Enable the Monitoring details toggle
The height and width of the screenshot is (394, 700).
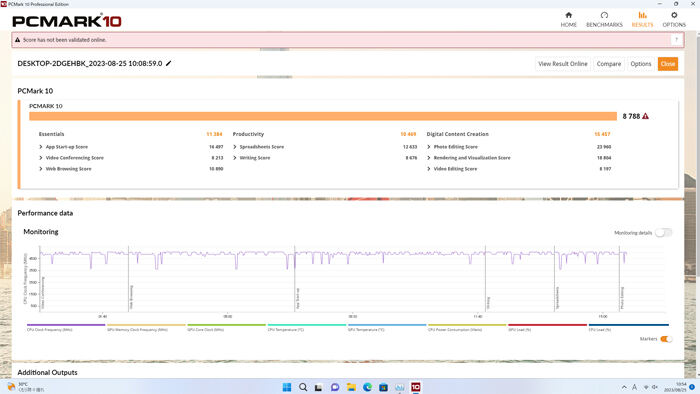click(663, 232)
